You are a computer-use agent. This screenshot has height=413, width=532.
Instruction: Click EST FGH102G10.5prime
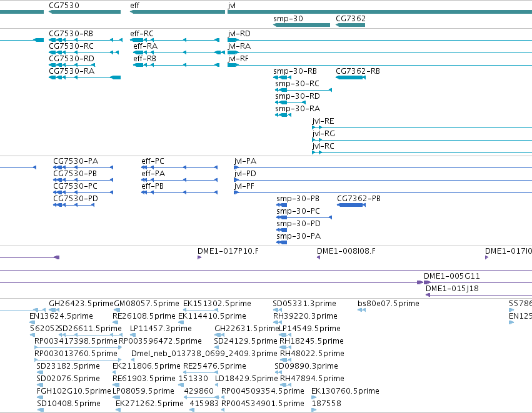[39, 397]
